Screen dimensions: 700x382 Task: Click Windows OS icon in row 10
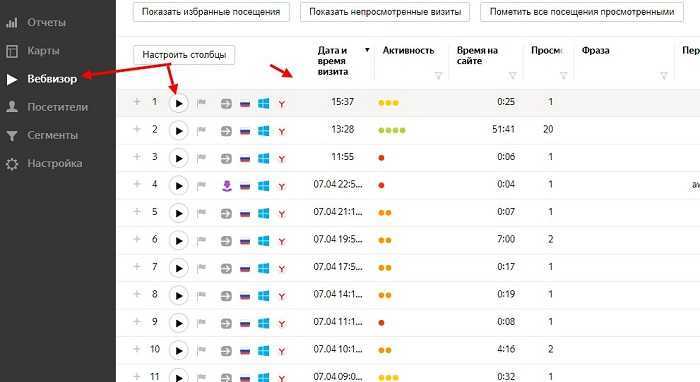point(263,351)
